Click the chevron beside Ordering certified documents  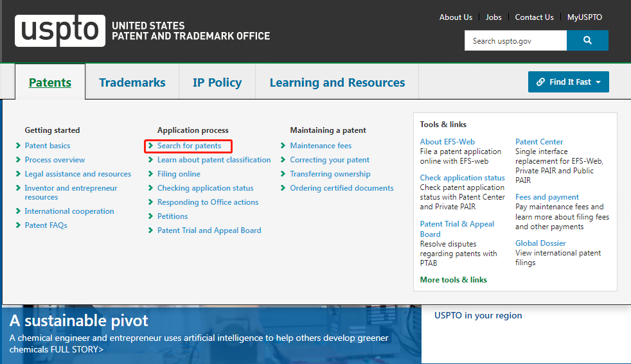[x=283, y=188]
